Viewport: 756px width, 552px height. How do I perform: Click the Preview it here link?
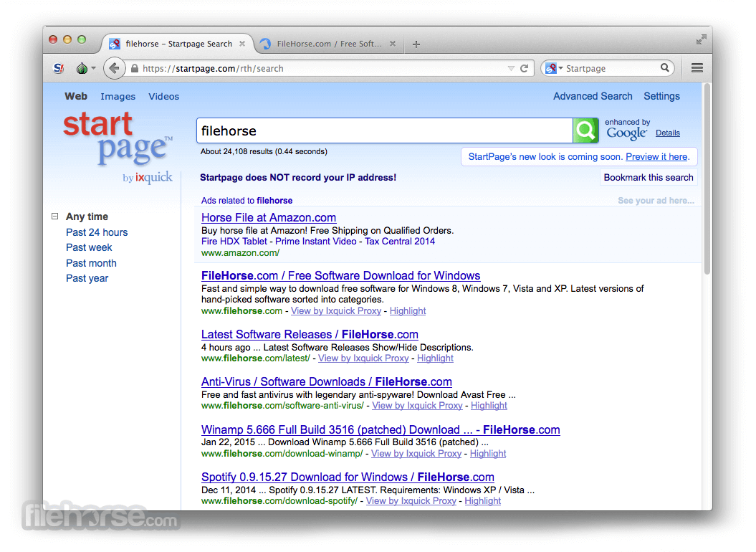[657, 156]
